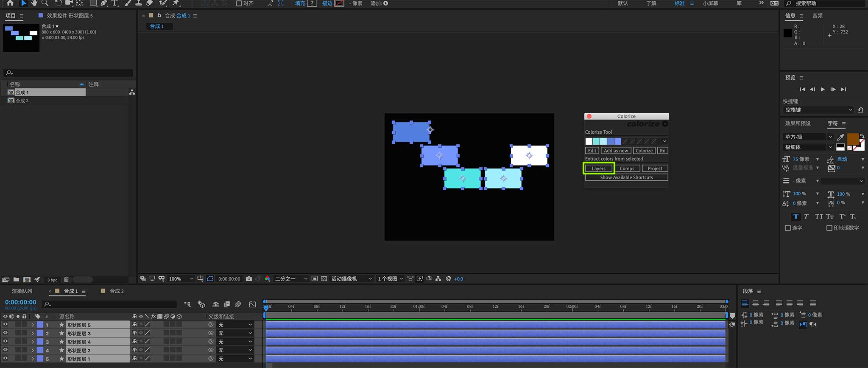
Task: Click the brown text fill color swatch
Action: [x=853, y=139]
